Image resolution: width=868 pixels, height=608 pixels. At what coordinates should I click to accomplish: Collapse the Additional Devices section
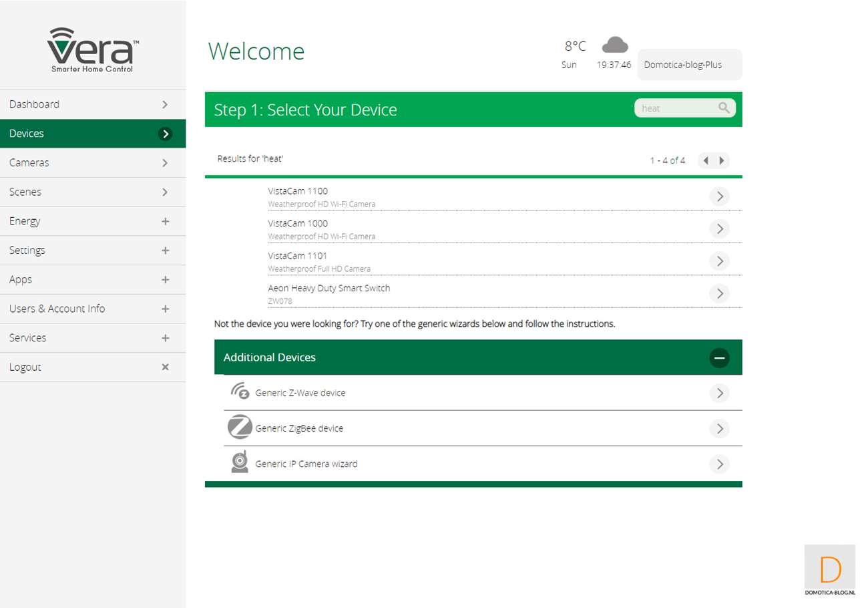coord(719,357)
